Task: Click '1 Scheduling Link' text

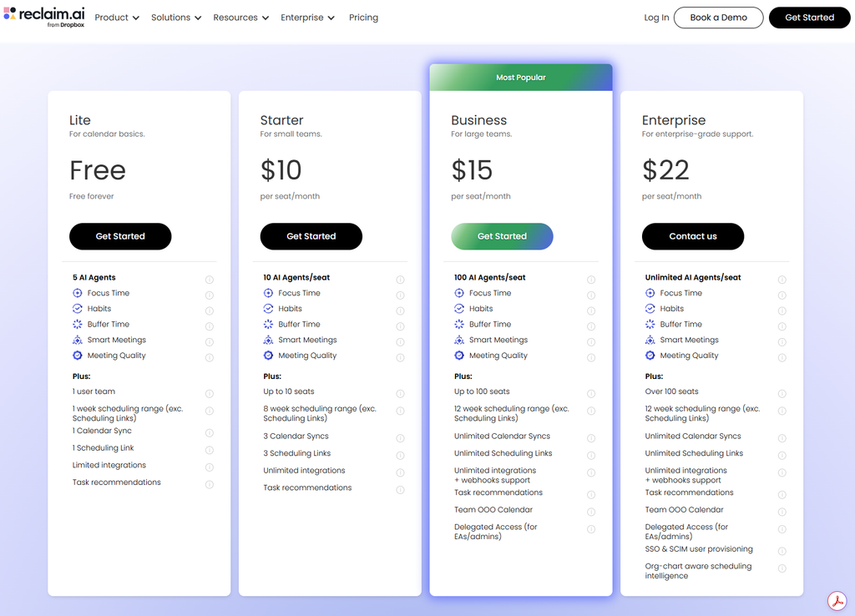Action: pos(103,447)
